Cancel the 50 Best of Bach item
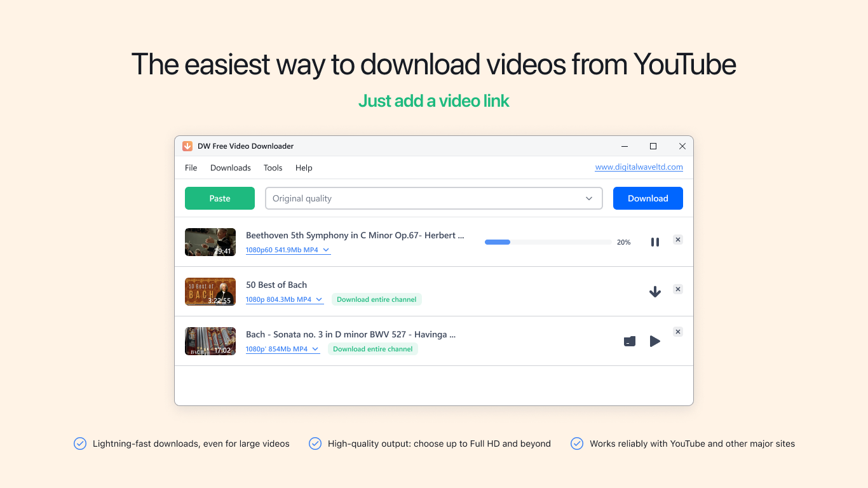This screenshot has width=868, height=488. (x=677, y=289)
